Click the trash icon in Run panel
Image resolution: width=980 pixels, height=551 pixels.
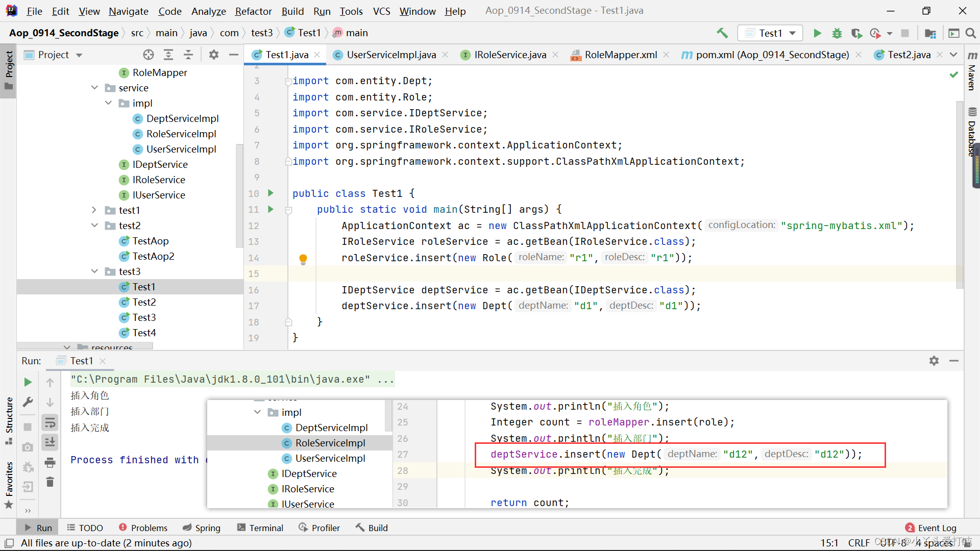(50, 482)
